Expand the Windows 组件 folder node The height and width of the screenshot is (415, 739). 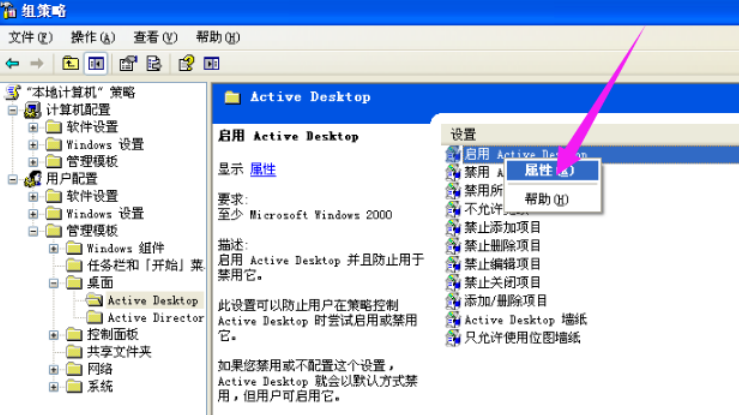(x=53, y=248)
